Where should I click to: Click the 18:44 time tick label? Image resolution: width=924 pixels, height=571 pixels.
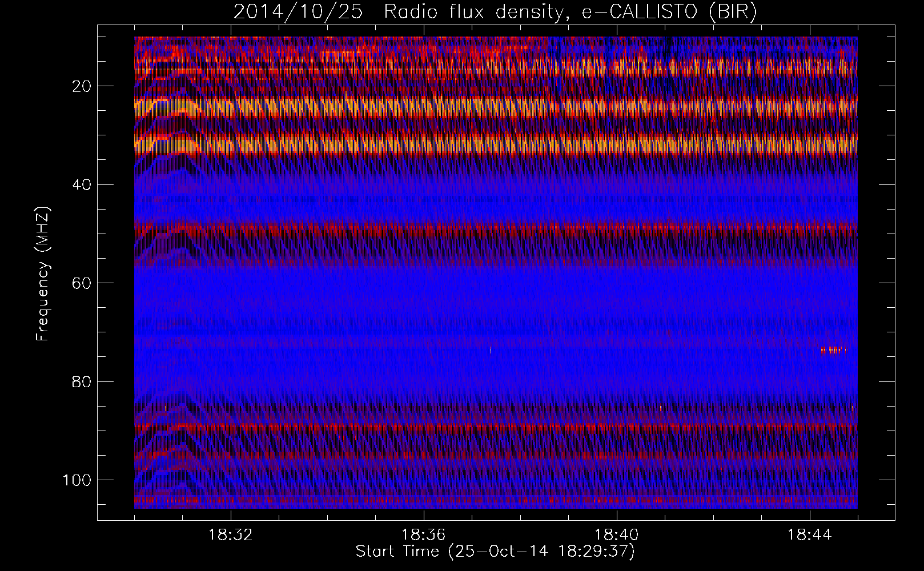tap(810, 535)
